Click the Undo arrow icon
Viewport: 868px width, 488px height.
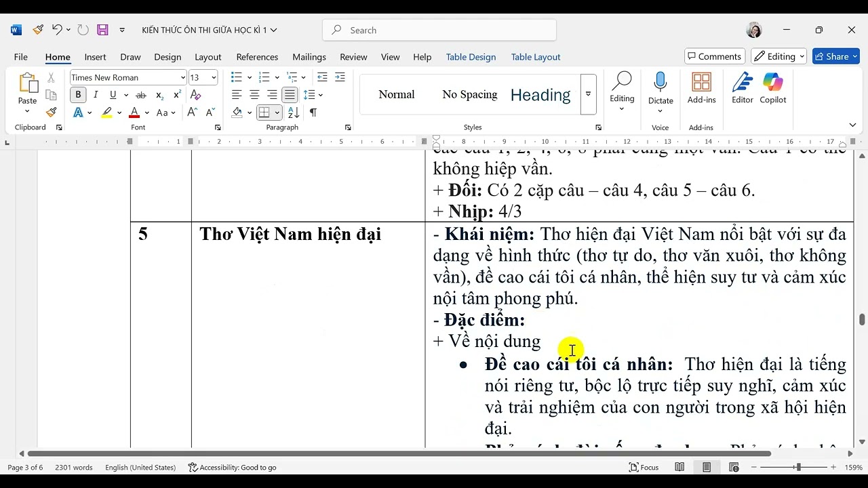tap(57, 30)
